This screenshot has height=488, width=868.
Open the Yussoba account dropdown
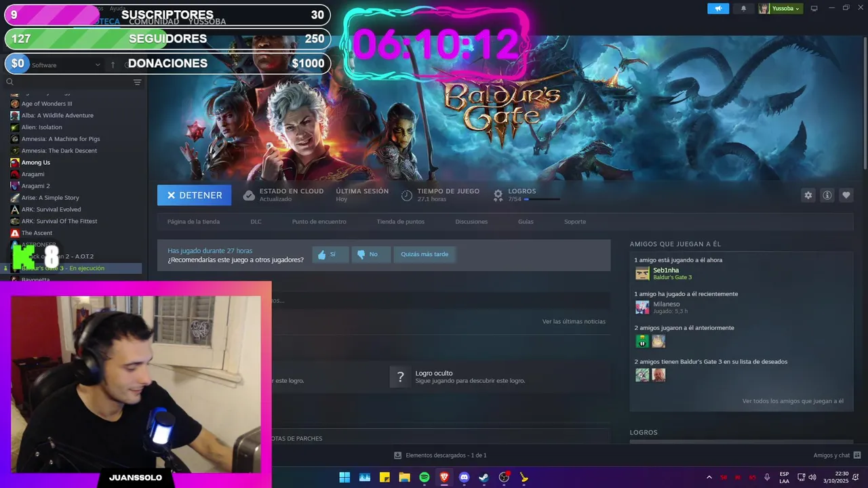pos(781,8)
